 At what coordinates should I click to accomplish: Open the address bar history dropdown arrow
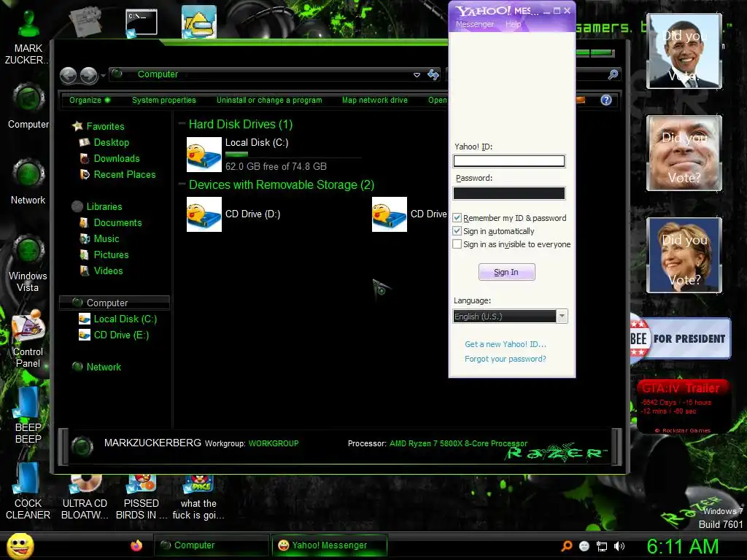pos(417,75)
